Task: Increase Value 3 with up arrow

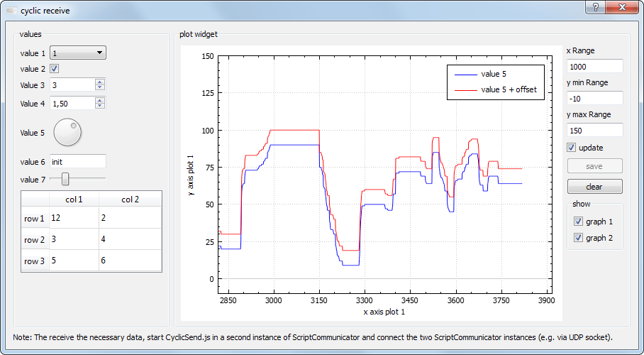Action: [x=100, y=82]
